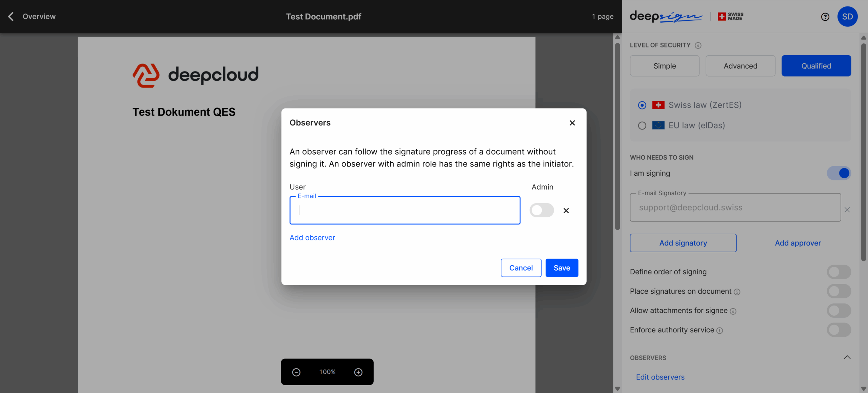Click the Level of Security info icon

pos(698,45)
